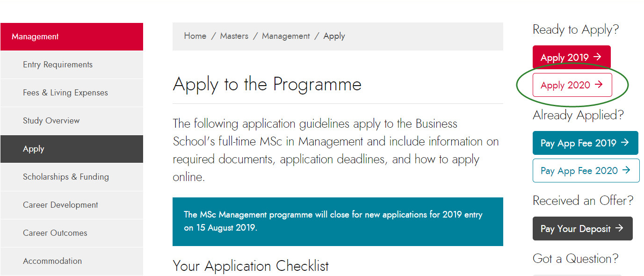The height and width of the screenshot is (276, 644).
Task: Click the Pay Your Deposit button
Action: coord(582,229)
